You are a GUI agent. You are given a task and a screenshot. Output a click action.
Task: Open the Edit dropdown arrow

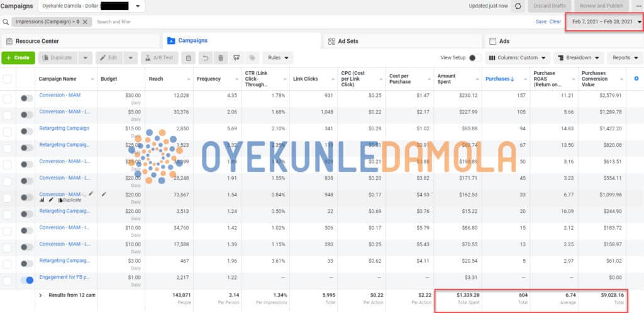click(130, 58)
